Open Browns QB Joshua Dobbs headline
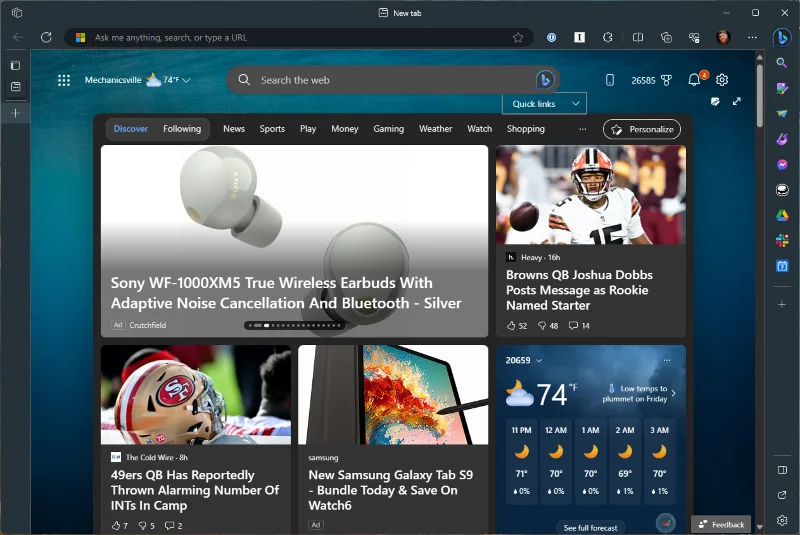 click(579, 290)
